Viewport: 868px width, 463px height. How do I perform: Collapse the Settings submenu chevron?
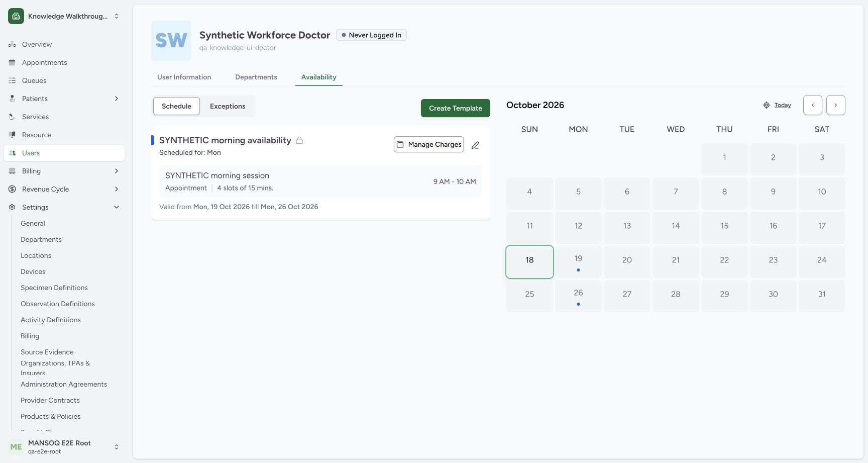pos(117,207)
